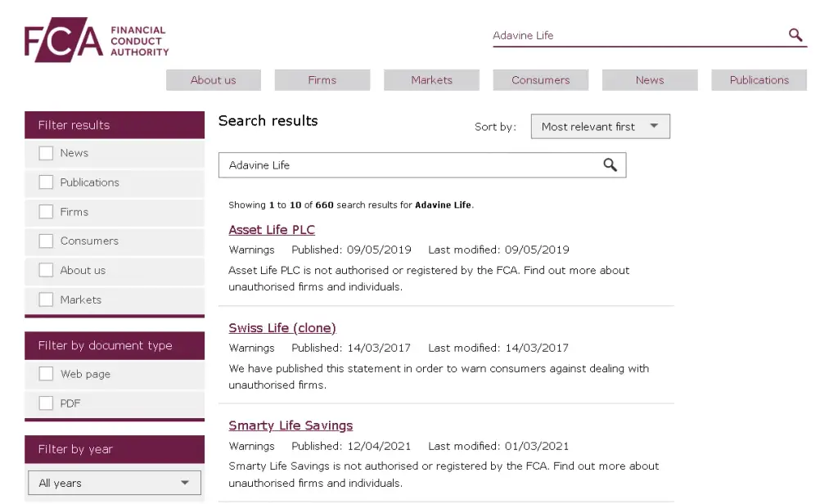The height and width of the screenshot is (504, 838).
Task: Click 'Last modified: 01/03/2021' under Smarty Life Savings
Action: [x=498, y=446]
